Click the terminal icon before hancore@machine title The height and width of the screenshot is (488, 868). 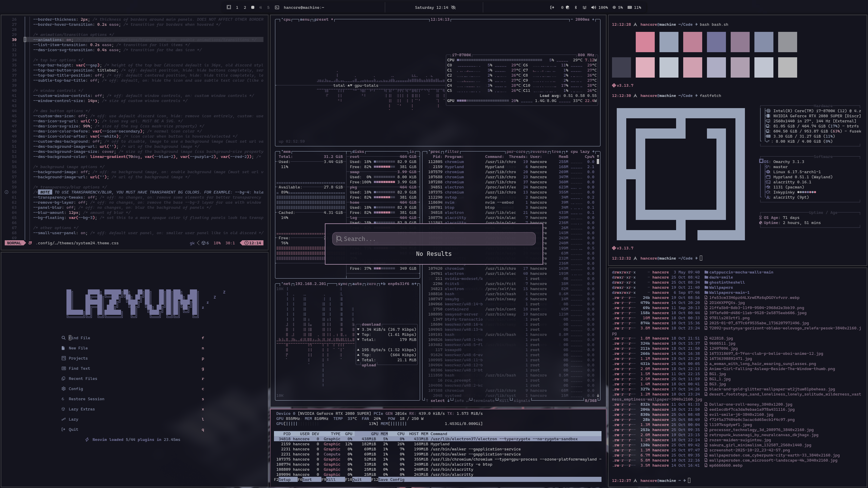(277, 7)
